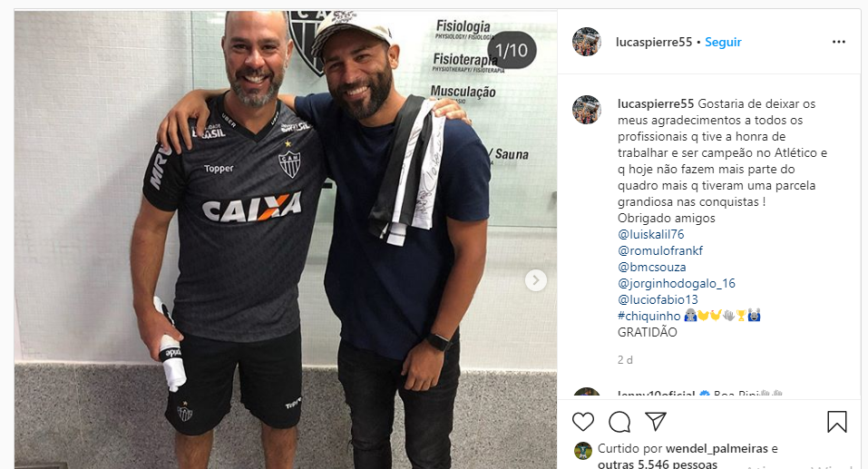868x469 pixels.
Task: Open comments with the speech bubble icon
Action: [x=619, y=422]
